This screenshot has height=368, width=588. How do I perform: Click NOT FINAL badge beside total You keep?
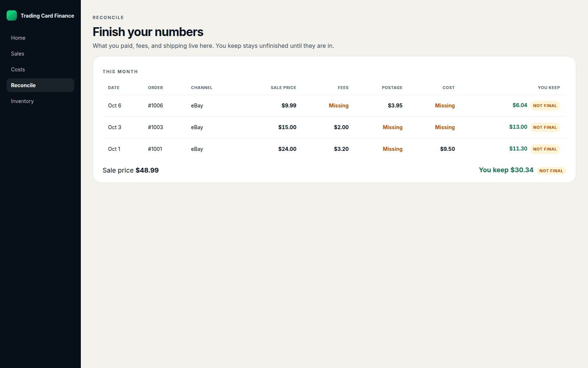pos(551,171)
